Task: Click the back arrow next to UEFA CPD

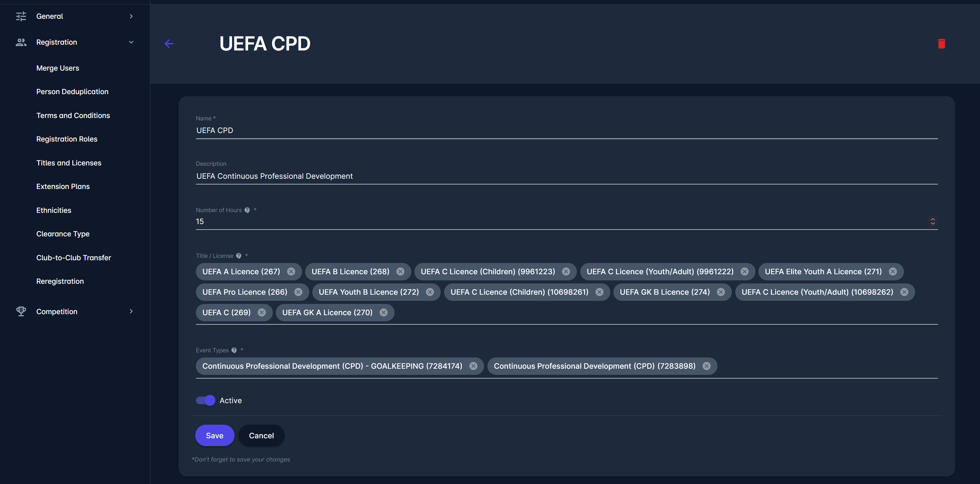Action: click(x=169, y=44)
